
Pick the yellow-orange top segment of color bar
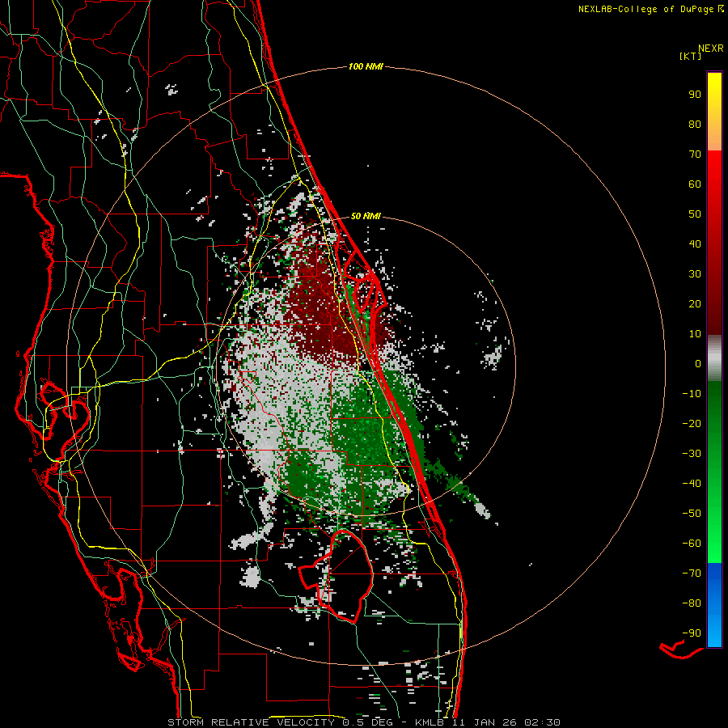pos(714,112)
